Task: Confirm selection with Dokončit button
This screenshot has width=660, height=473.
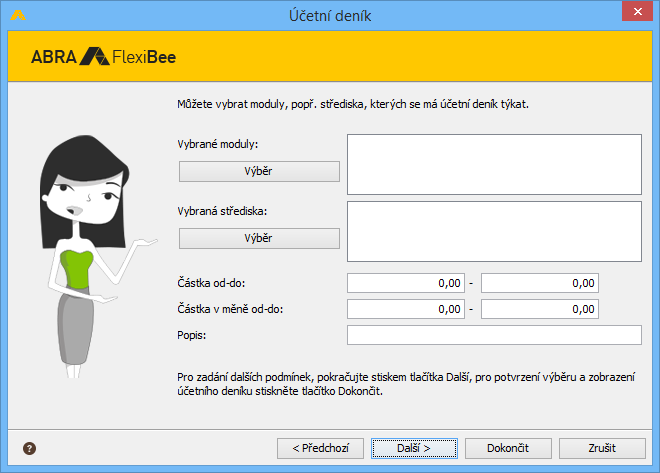Action: 508,448
